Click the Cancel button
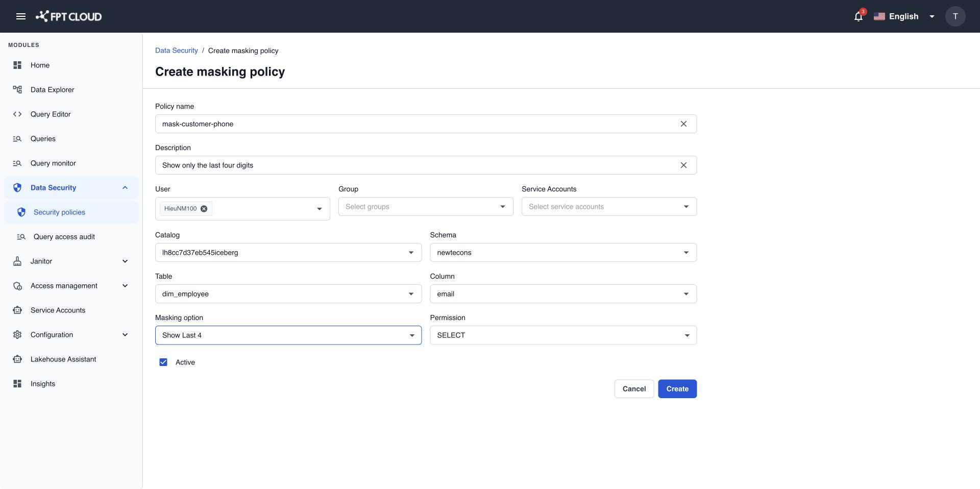The image size is (980, 489). [634, 389]
